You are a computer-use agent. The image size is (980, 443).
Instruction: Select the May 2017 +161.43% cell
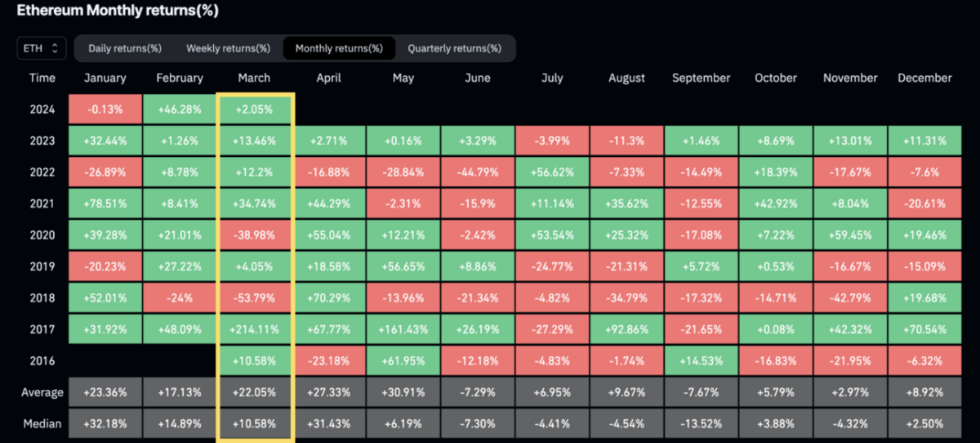(x=403, y=330)
